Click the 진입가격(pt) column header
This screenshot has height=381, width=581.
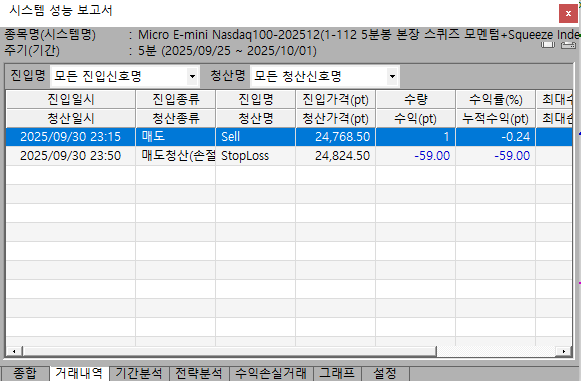(x=336, y=99)
